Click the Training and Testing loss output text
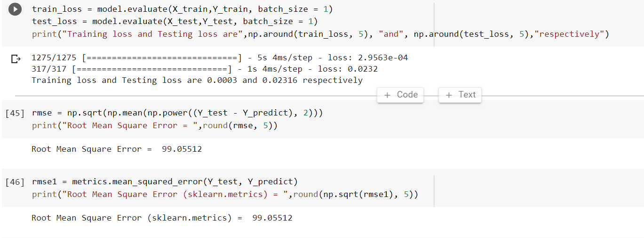Image resolution: width=644 pixels, height=238 pixels. (197, 81)
